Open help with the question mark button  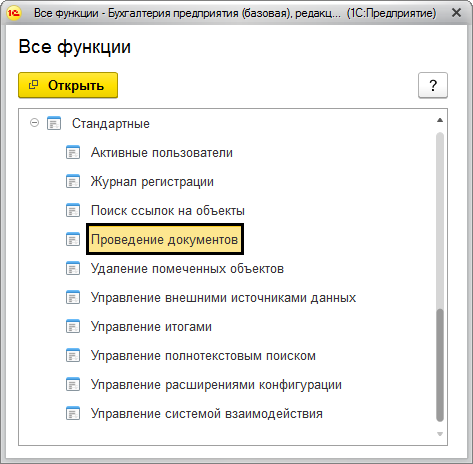coord(433,85)
